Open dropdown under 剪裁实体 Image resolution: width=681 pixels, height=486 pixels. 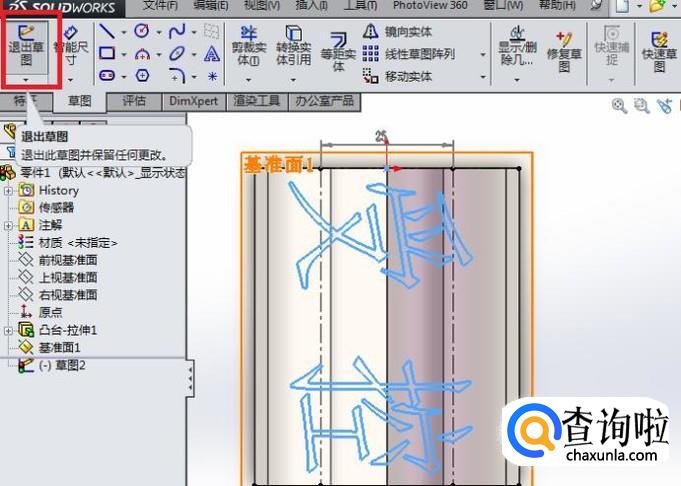coord(248,80)
